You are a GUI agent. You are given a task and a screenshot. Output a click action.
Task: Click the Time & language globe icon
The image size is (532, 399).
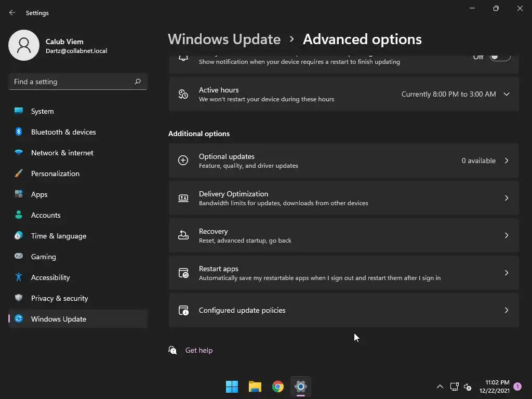point(19,235)
